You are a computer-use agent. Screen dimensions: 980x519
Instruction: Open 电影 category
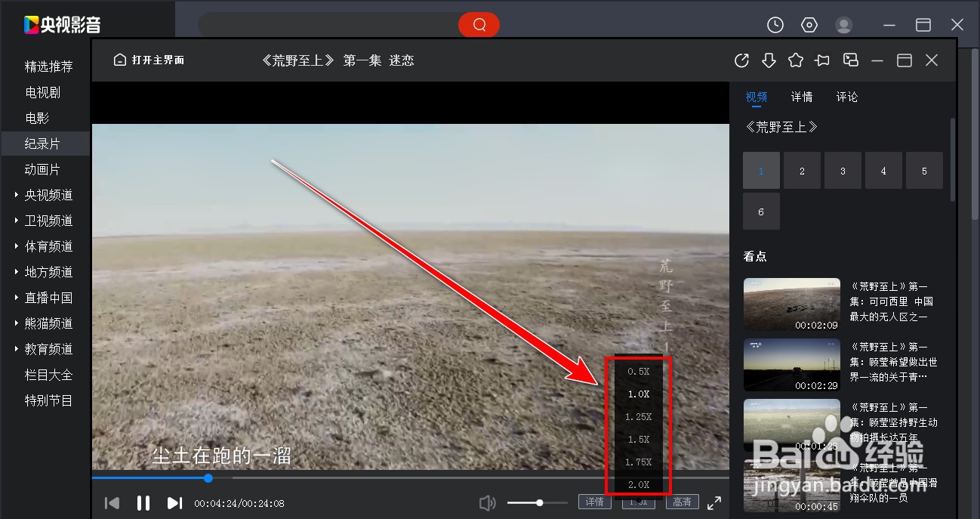click(36, 118)
